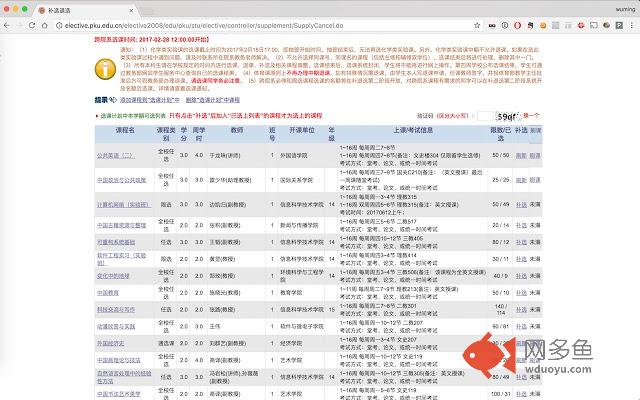Click the cast screen icon in toolbar
The height and width of the screenshot is (400, 640).
tap(594, 25)
